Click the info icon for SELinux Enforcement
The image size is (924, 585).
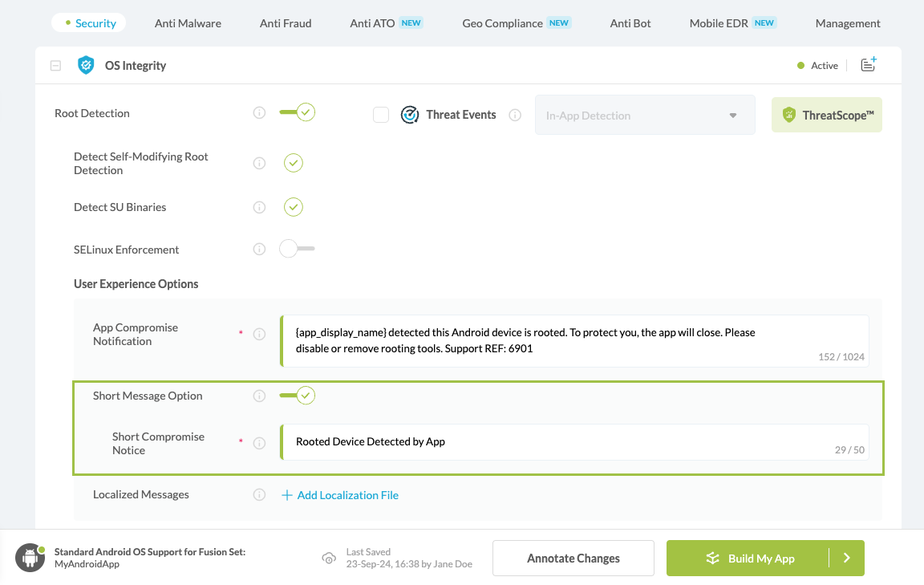259,249
